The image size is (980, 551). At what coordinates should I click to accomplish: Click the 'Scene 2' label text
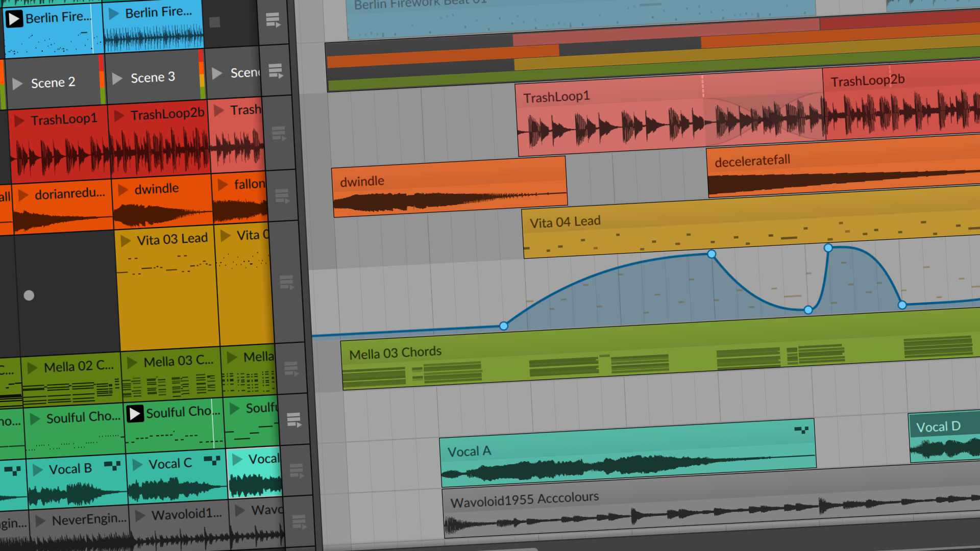(53, 82)
